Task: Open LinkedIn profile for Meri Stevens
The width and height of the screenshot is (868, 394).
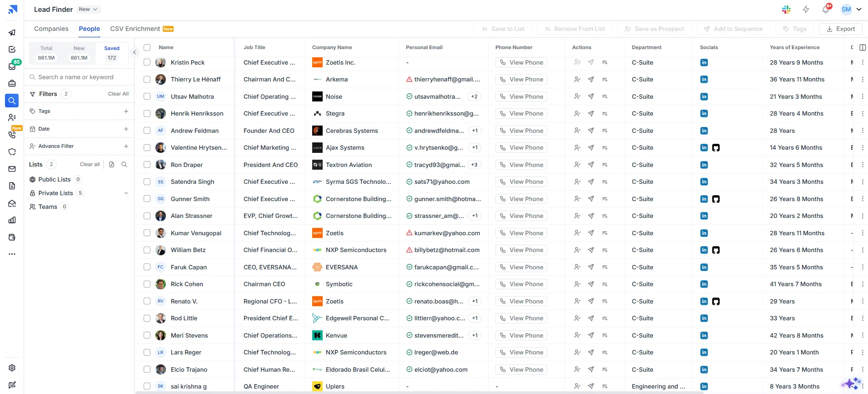Action: (704, 335)
